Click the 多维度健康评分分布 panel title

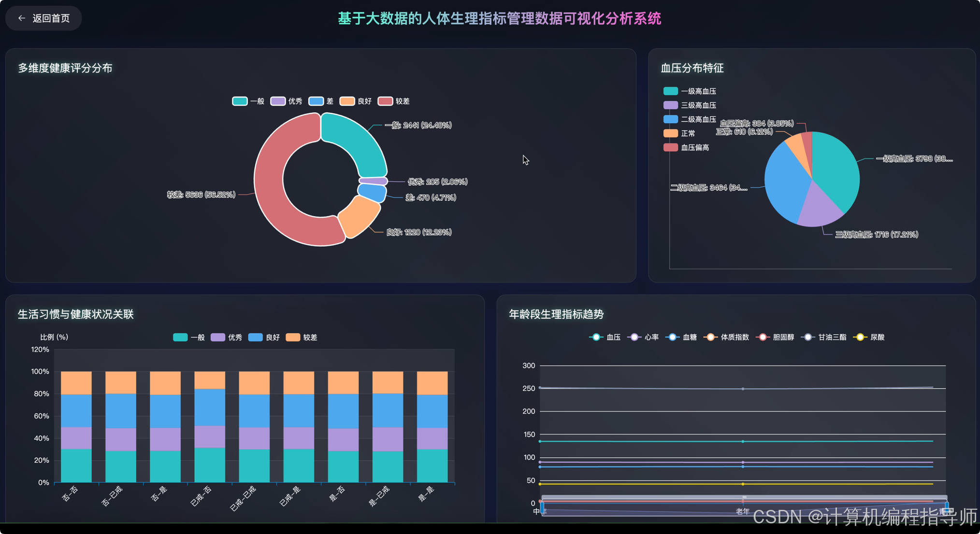click(x=65, y=68)
